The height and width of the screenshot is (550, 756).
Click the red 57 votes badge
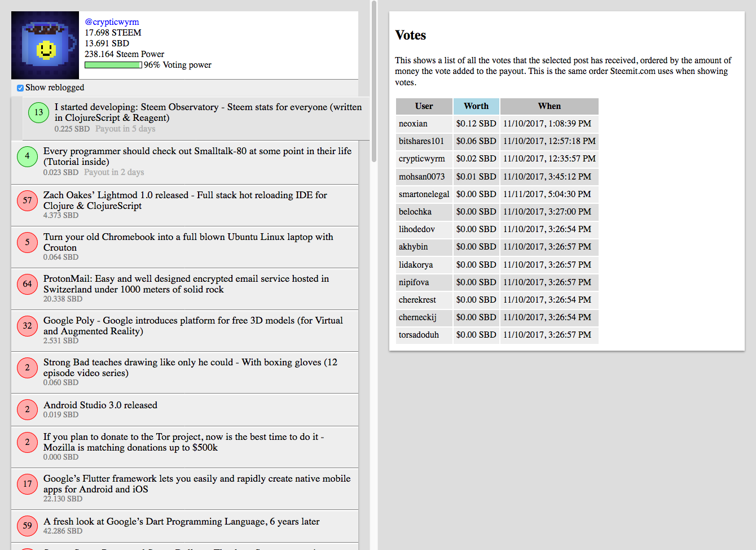pos(27,200)
